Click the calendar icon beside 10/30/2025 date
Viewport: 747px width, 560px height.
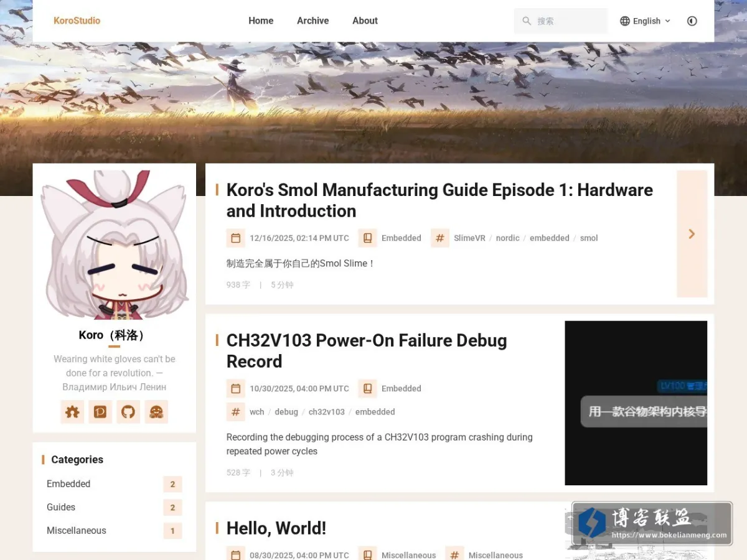(x=235, y=388)
